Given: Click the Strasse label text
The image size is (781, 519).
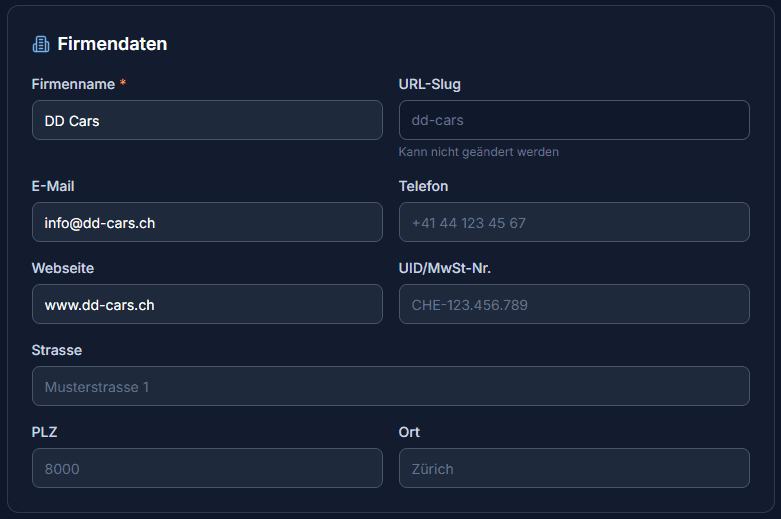Looking at the screenshot, I should tap(57, 350).
